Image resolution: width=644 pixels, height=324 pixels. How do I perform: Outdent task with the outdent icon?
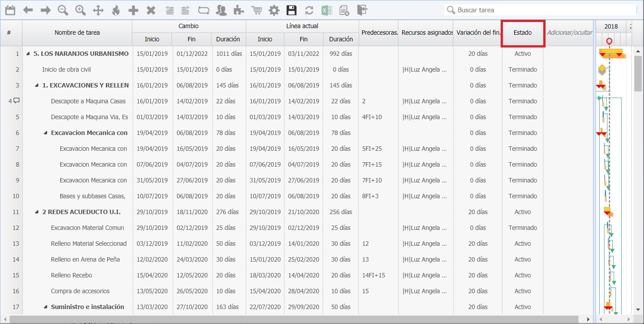point(185,10)
